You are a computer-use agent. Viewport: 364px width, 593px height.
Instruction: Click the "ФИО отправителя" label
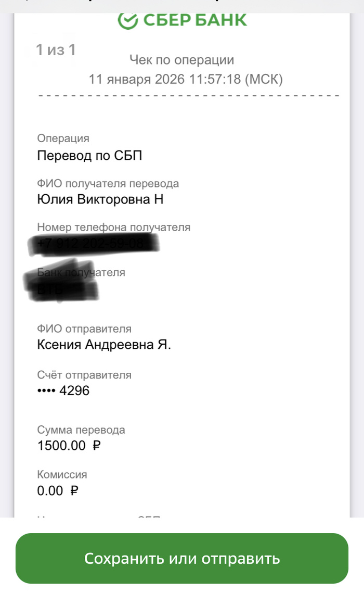pos(84,329)
